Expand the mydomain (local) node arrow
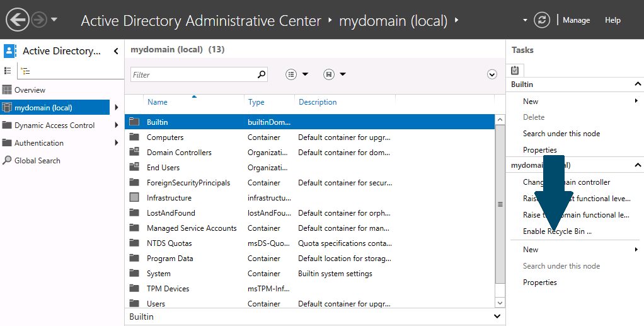The image size is (644, 326). (x=117, y=107)
